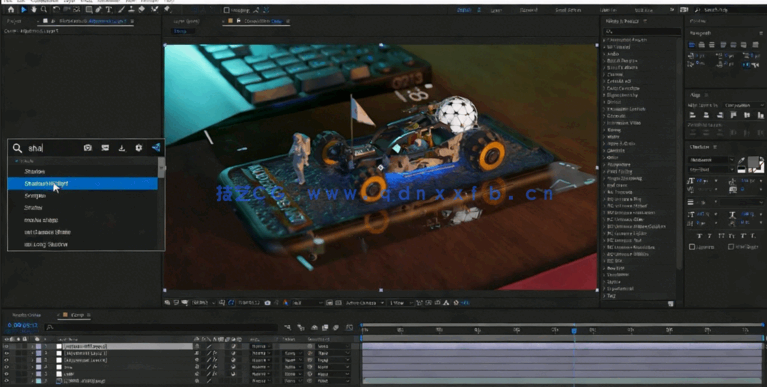Open the Active Camera dropdown

coord(365,303)
